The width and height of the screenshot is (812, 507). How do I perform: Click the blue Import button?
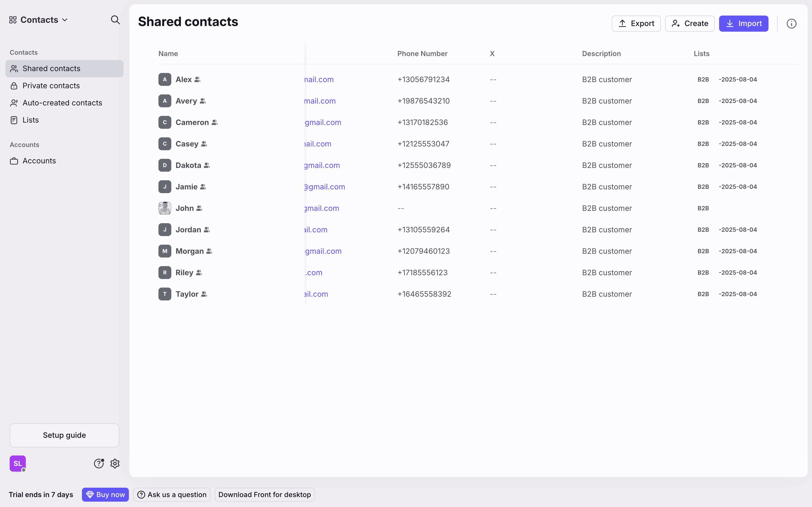(744, 24)
